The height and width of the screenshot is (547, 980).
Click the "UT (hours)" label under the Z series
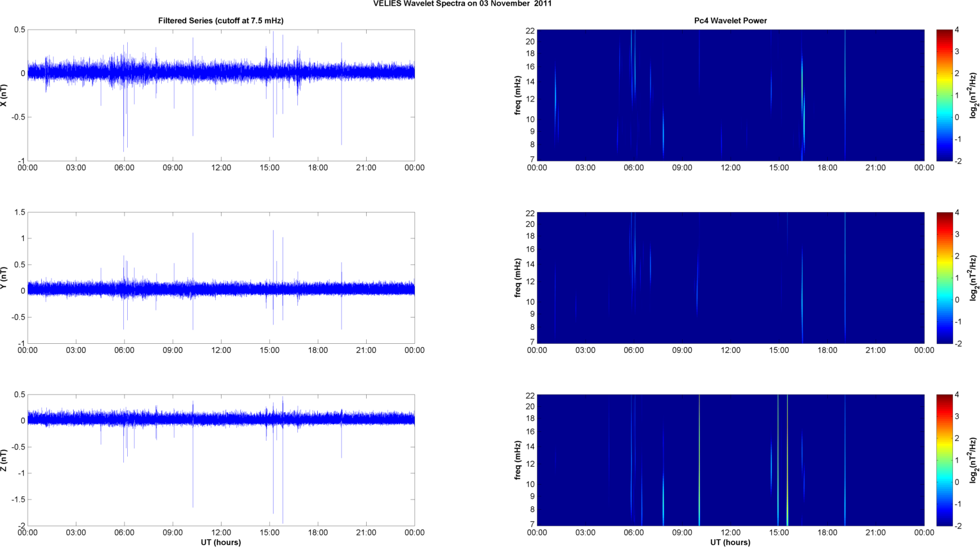[220, 542]
